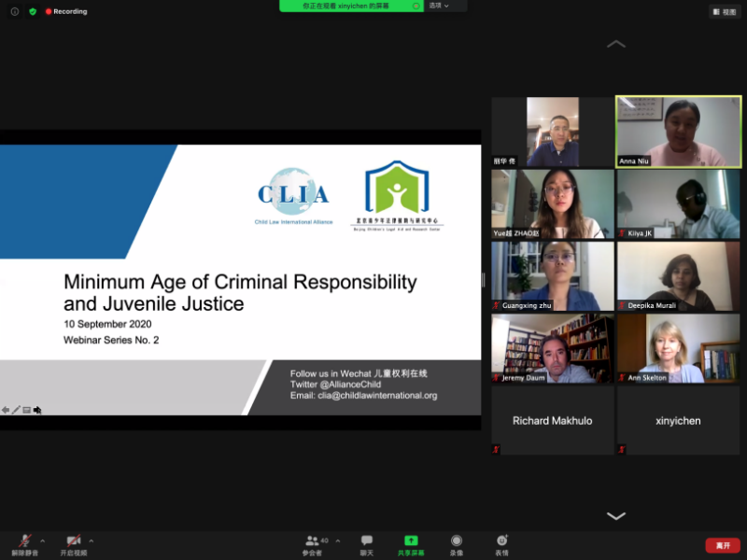The image size is (747, 560).
Task: Click the pen icon on the slide
Action: coord(16,410)
